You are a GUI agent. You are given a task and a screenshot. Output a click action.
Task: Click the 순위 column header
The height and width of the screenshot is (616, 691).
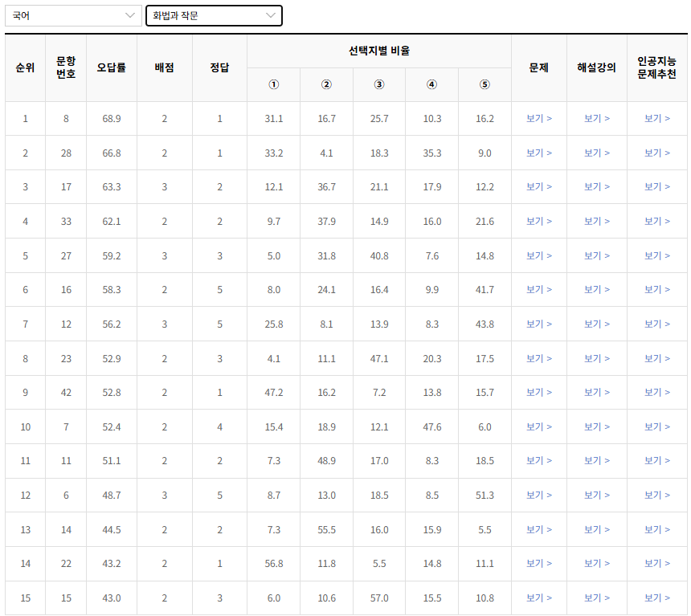point(25,68)
